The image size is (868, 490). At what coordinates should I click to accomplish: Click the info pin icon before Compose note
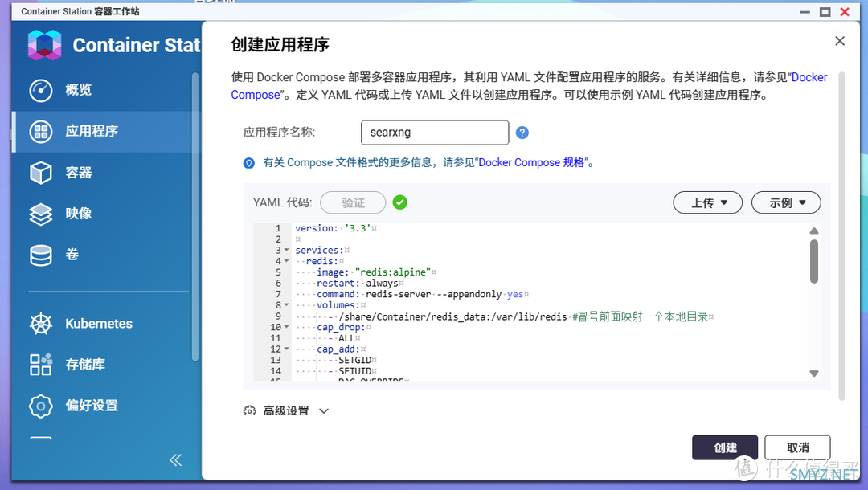[249, 163]
